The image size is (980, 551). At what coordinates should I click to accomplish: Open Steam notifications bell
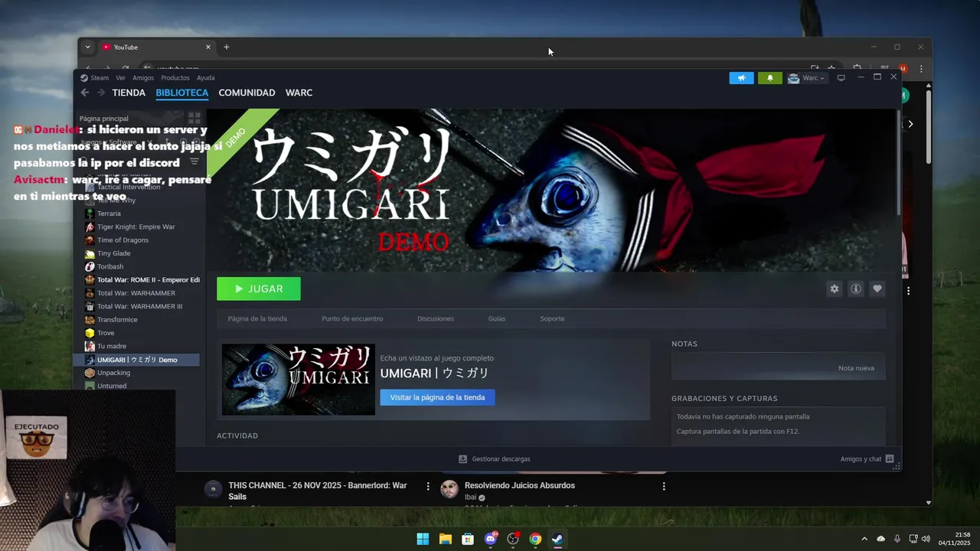769,78
